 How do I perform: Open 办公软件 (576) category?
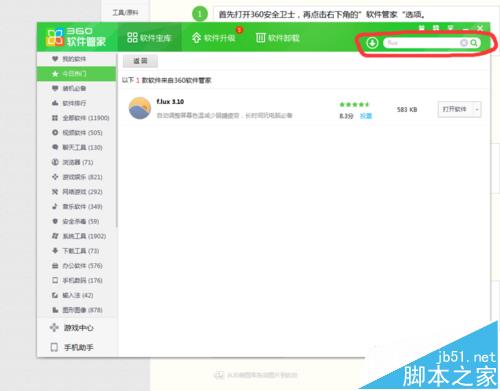[x=77, y=266]
